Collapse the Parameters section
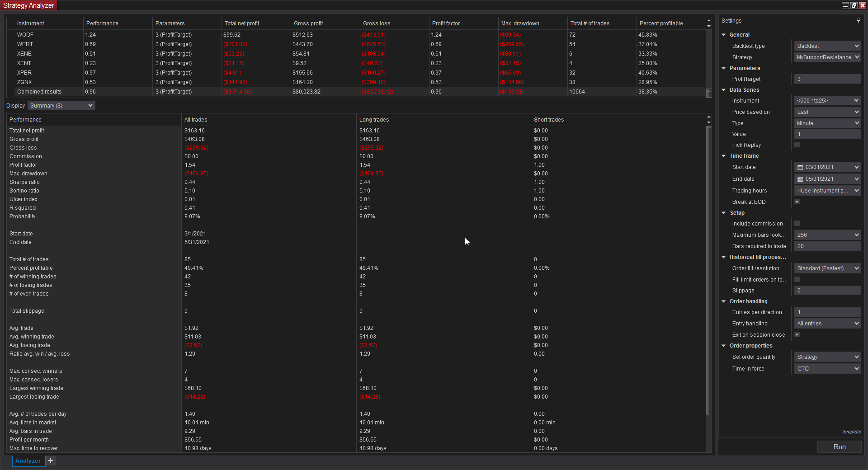The width and height of the screenshot is (868, 470). (x=724, y=68)
